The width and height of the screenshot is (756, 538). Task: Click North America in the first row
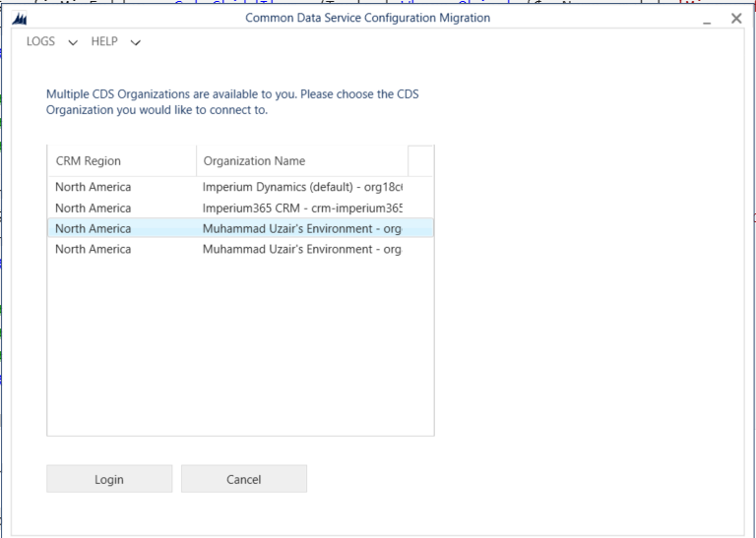[93, 187]
